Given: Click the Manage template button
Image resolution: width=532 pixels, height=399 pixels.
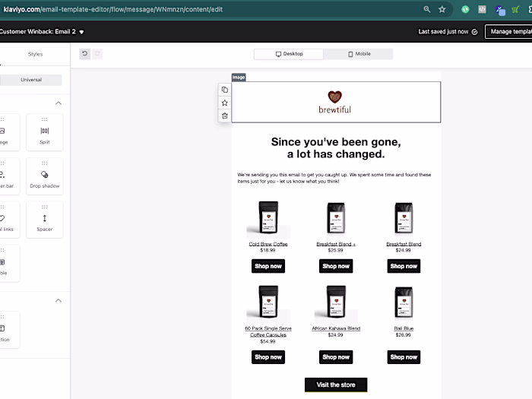Looking at the screenshot, I should [x=508, y=32].
